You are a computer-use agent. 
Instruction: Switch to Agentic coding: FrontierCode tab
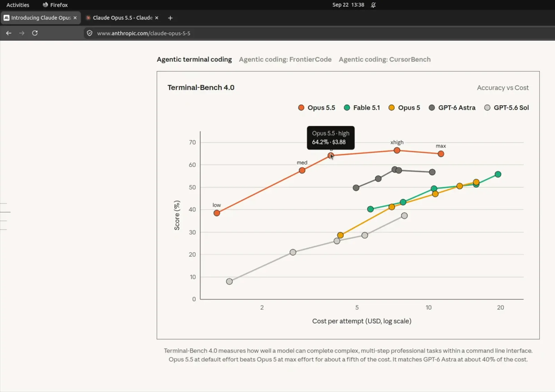pyautogui.click(x=285, y=59)
